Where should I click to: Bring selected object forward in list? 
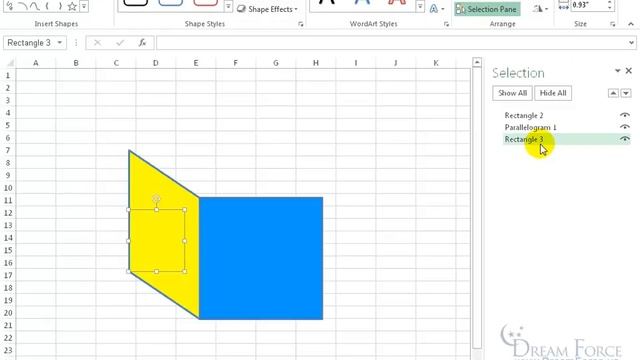point(613,93)
